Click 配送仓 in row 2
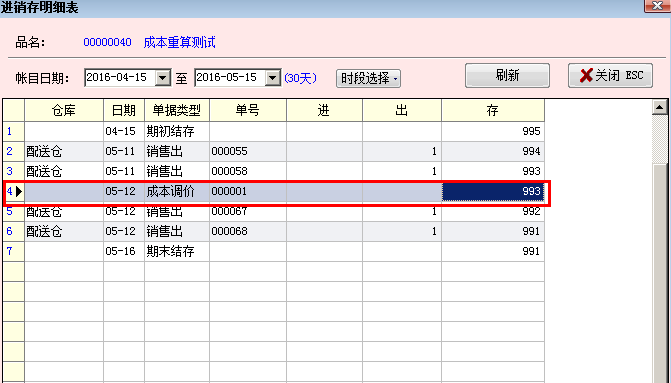The height and width of the screenshot is (383, 671). [64, 151]
